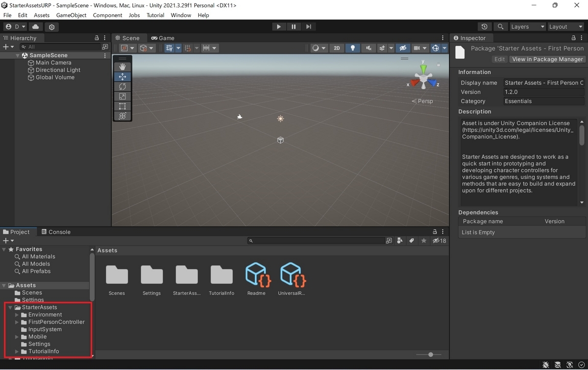Select the Move tool
Screen dimensions: 588x370
point(122,76)
